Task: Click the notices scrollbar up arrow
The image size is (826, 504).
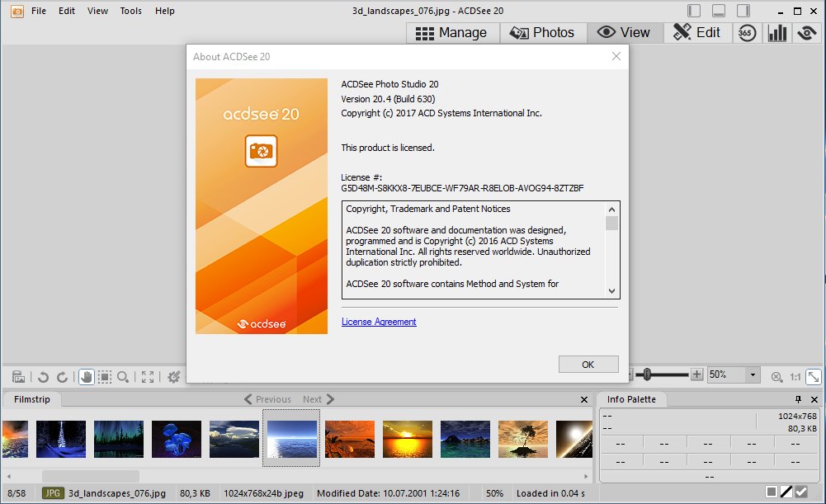Action: tap(611, 210)
